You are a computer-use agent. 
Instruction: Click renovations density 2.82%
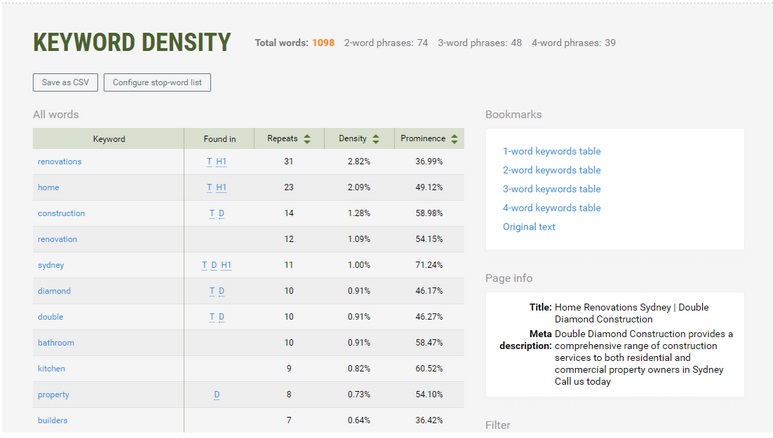(x=359, y=161)
